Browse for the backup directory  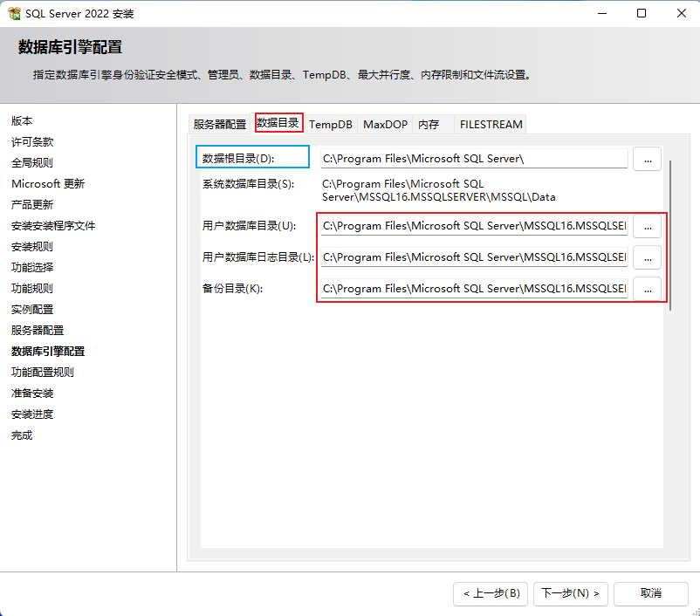[648, 289]
